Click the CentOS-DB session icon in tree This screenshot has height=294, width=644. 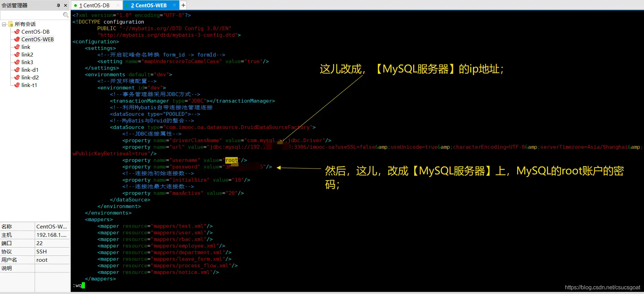(17, 32)
